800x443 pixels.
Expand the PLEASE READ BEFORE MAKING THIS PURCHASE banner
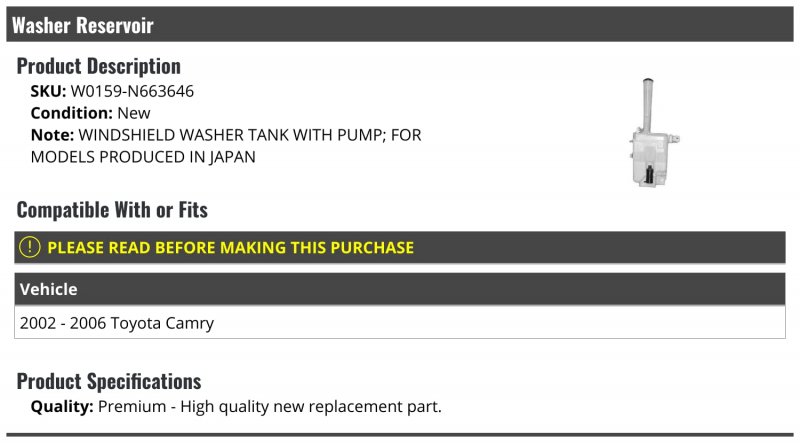pyautogui.click(x=400, y=248)
